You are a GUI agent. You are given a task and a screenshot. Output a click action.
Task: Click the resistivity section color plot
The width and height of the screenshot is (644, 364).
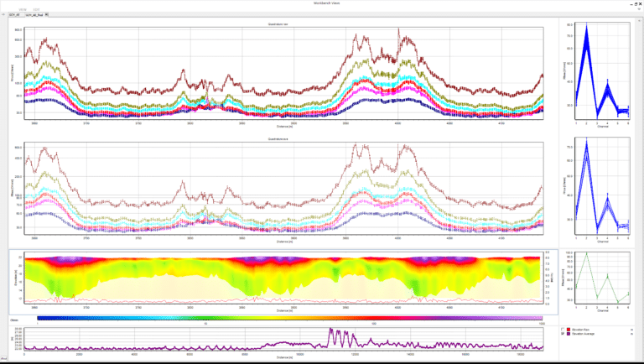[x=283, y=278]
